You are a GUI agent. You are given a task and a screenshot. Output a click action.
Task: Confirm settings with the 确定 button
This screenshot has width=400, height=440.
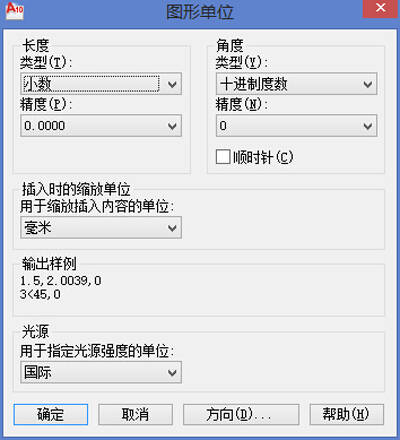click(51, 414)
